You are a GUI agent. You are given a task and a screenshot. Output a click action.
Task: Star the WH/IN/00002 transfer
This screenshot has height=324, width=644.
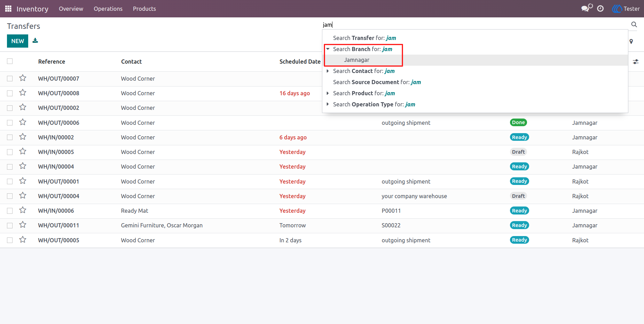23,137
